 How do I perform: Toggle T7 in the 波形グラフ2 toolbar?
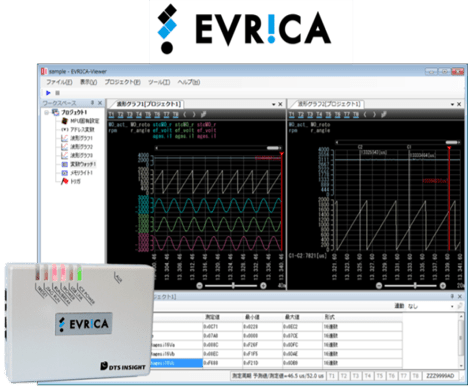pyautogui.click(x=347, y=115)
